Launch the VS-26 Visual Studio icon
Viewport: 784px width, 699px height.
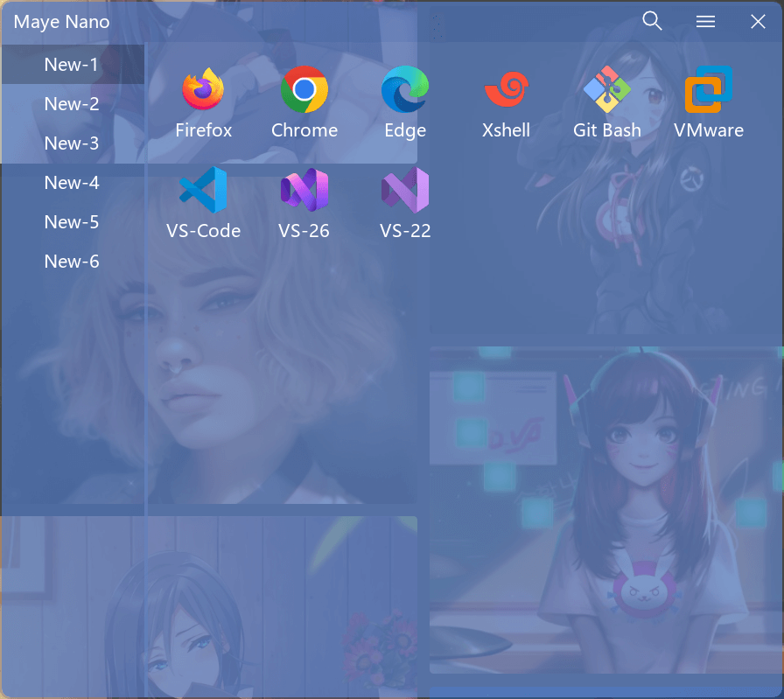pyautogui.click(x=304, y=191)
